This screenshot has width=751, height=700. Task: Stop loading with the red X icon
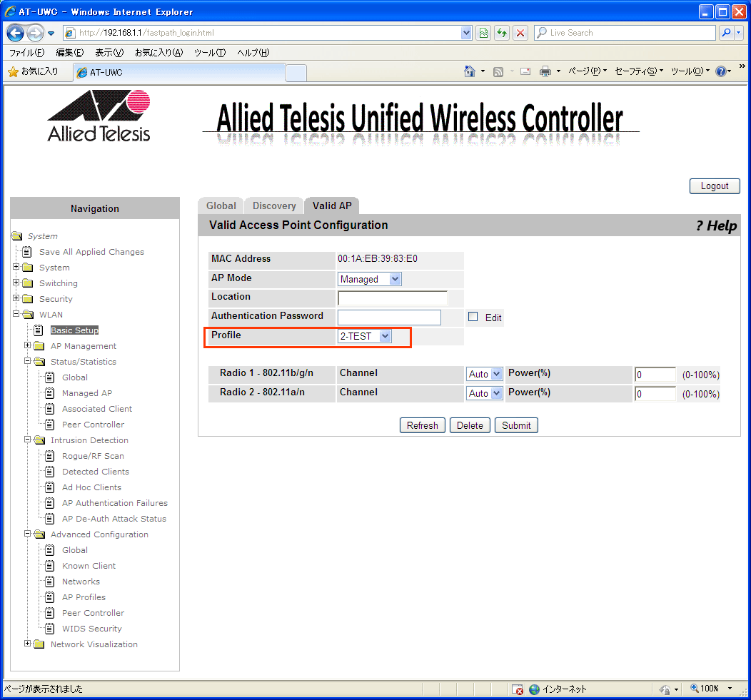[520, 33]
